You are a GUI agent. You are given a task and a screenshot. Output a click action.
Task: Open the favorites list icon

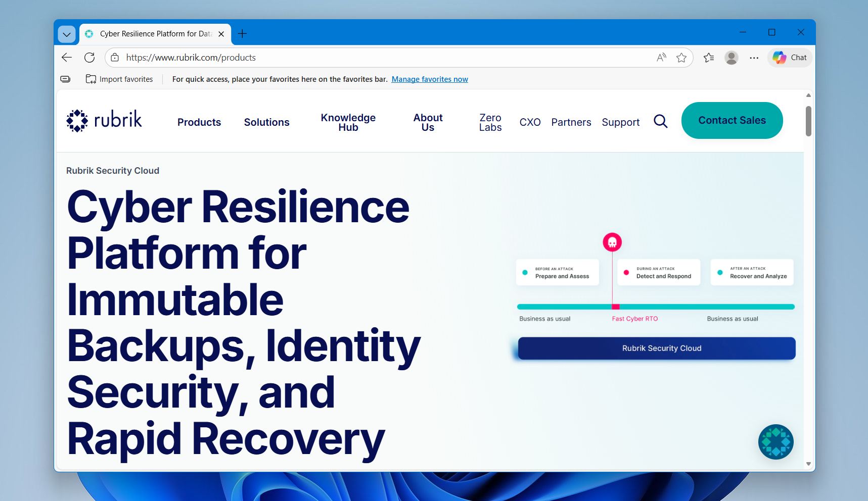pyautogui.click(x=709, y=58)
